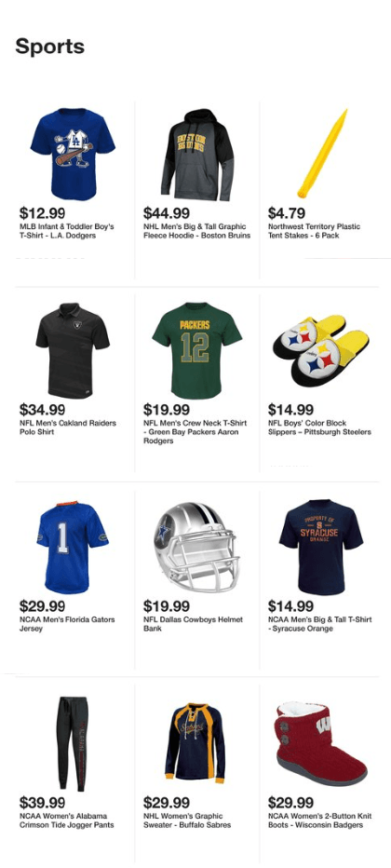Click the yellow plastic tent stake picture
This screenshot has height=868, width=391.
[x=322, y=154]
